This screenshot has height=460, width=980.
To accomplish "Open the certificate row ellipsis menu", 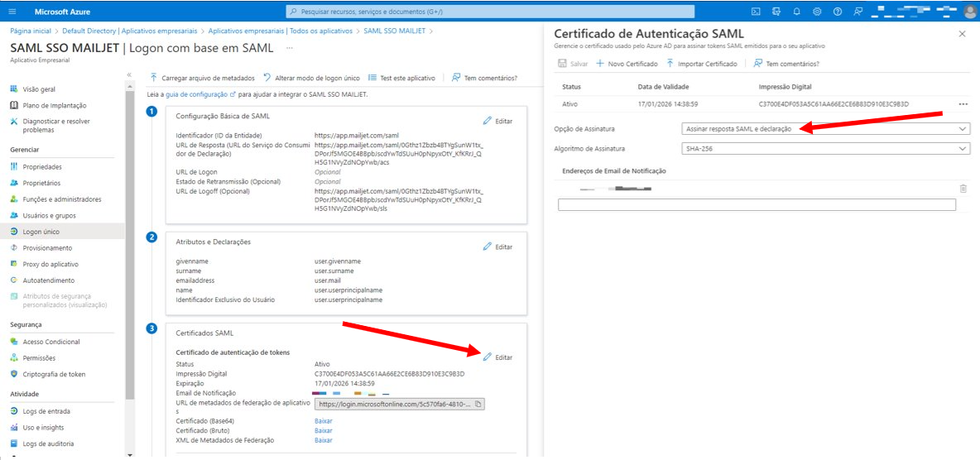I will [963, 103].
